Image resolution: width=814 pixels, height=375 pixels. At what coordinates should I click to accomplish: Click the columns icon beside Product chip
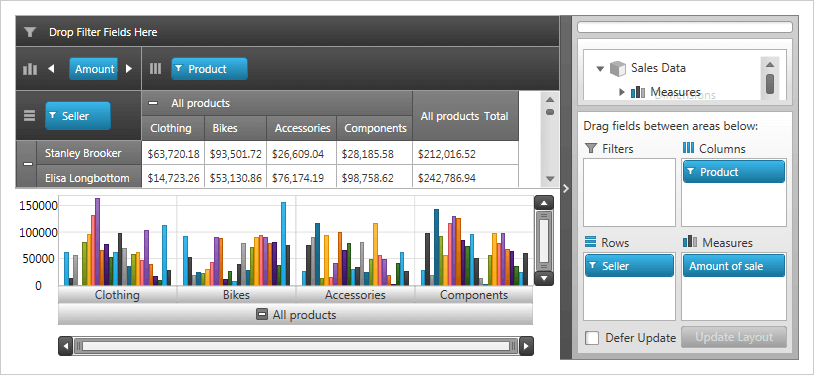pyautogui.click(x=155, y=69)
